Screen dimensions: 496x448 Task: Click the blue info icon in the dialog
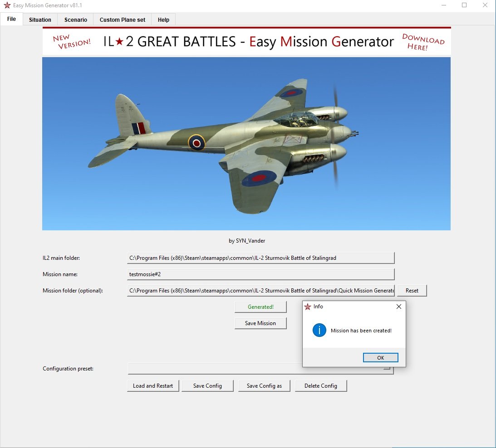tap(319, 331)
